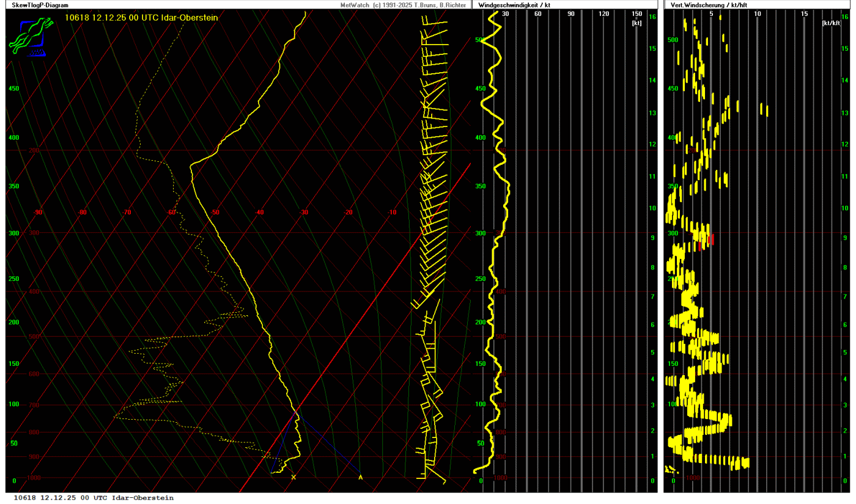Click the surface wind barb at 0 hft

pos(434,478)
